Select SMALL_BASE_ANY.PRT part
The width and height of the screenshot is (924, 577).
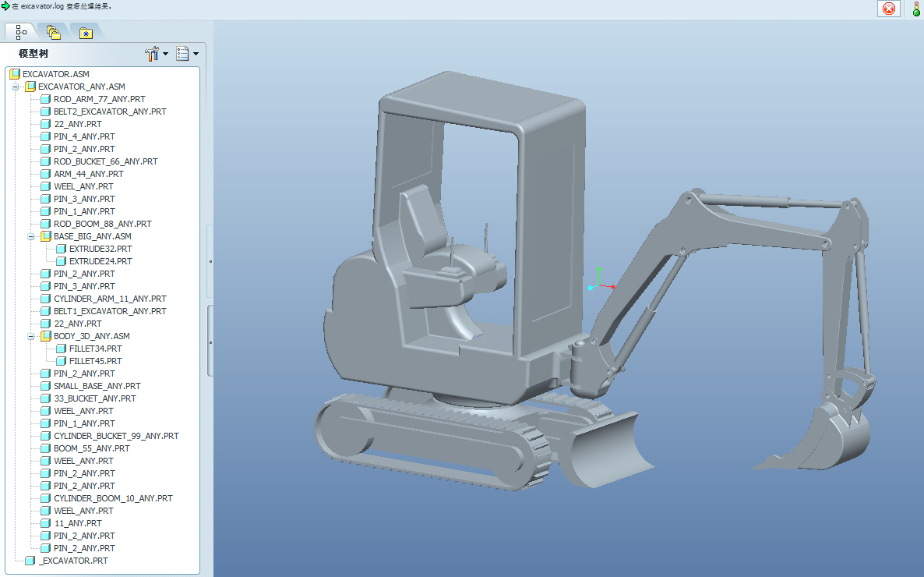tap(97, 387)
